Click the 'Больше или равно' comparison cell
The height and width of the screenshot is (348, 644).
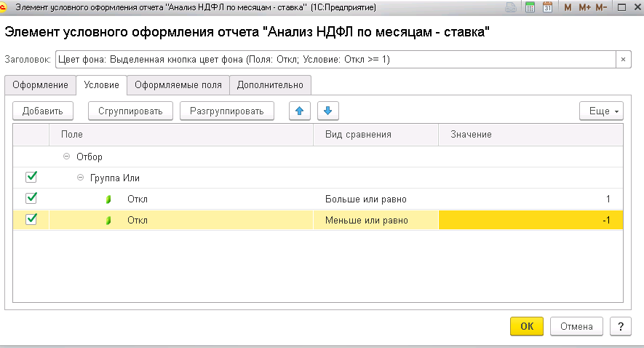(375, 199)
